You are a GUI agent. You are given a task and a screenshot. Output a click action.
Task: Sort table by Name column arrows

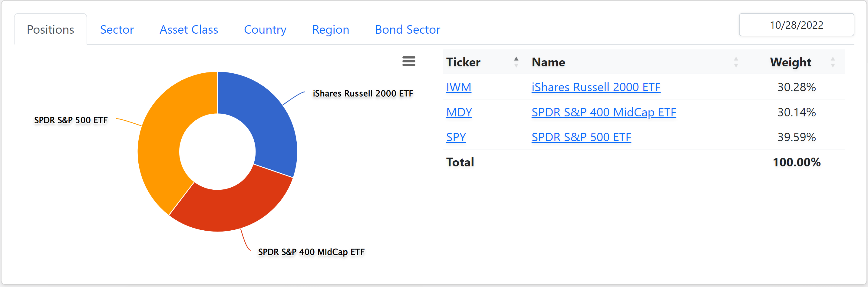point(736,62)
